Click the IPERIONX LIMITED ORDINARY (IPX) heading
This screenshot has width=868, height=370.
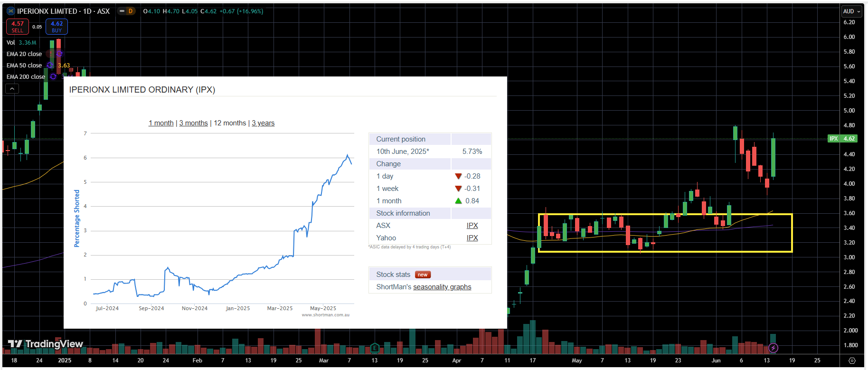point(142,90)
